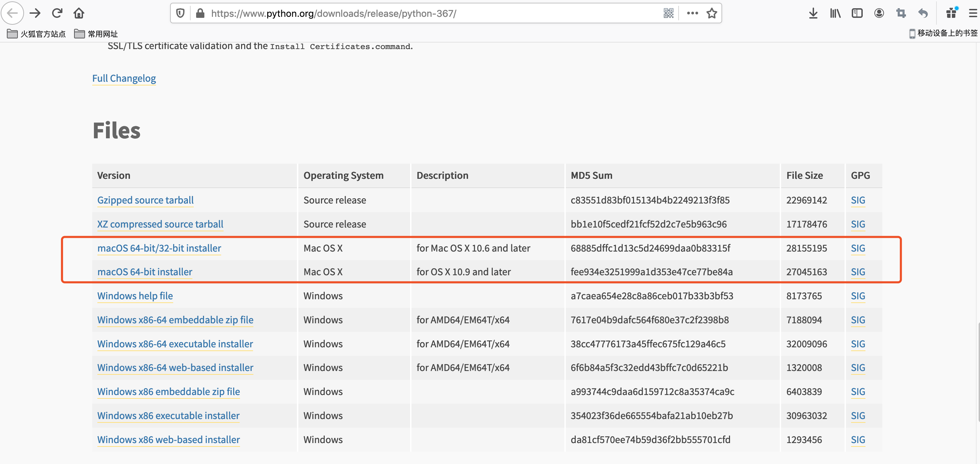Reload the current page
The image size is (980, 464).
(x=57, y=13)
